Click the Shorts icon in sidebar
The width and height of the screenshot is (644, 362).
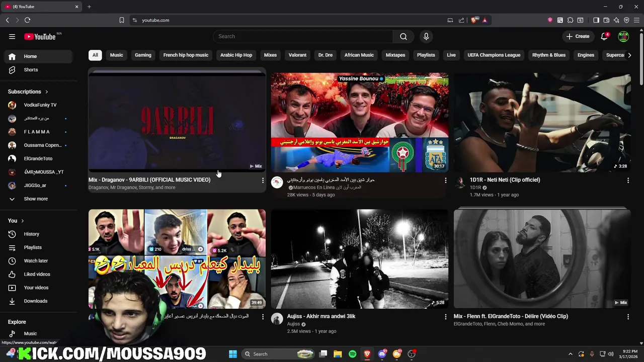[x=12, y=70]
